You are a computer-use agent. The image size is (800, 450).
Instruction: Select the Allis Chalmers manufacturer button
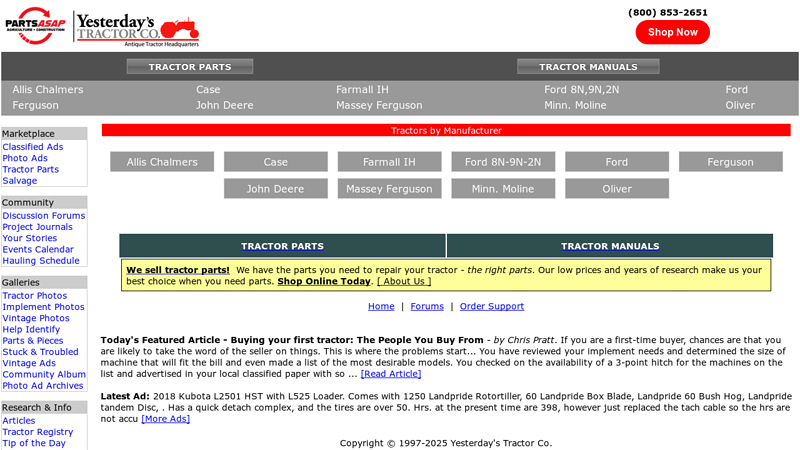tap(162, 162)
